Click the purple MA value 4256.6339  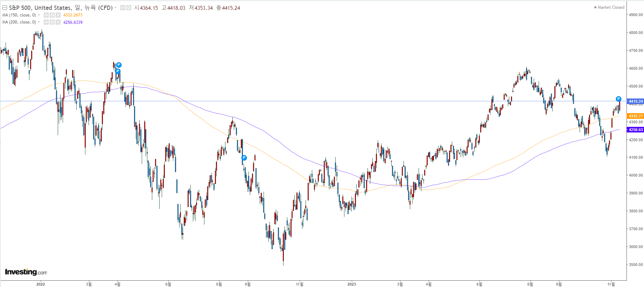(x=73, y=22)
